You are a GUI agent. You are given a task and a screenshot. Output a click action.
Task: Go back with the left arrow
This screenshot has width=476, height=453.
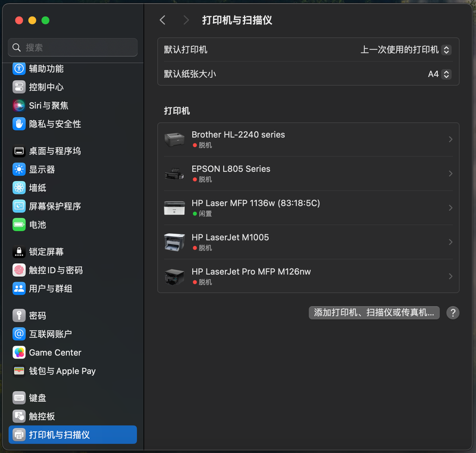(162, 20)
